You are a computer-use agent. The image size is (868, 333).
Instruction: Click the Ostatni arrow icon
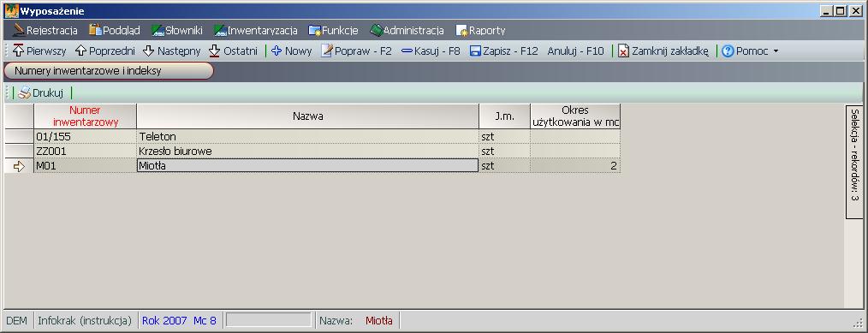(215, 51)
